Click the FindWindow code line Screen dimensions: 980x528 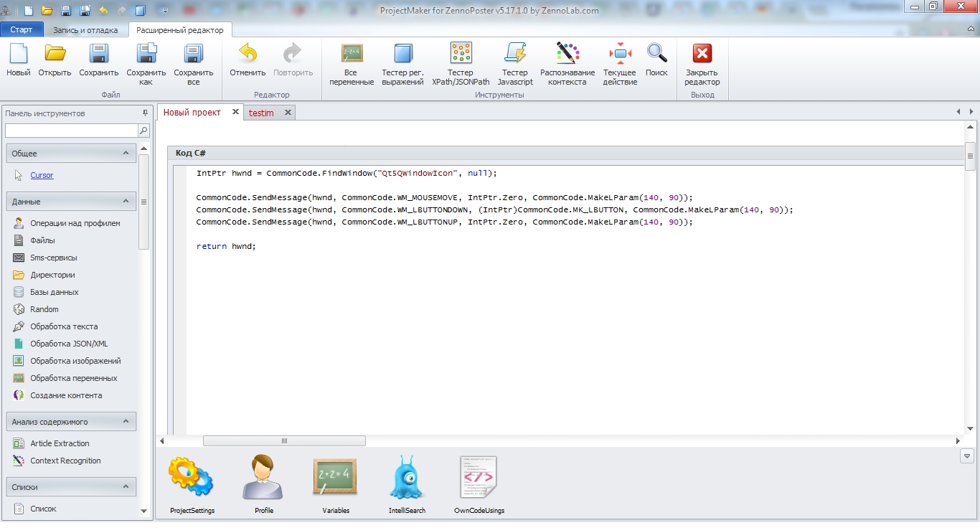point(347,173)
